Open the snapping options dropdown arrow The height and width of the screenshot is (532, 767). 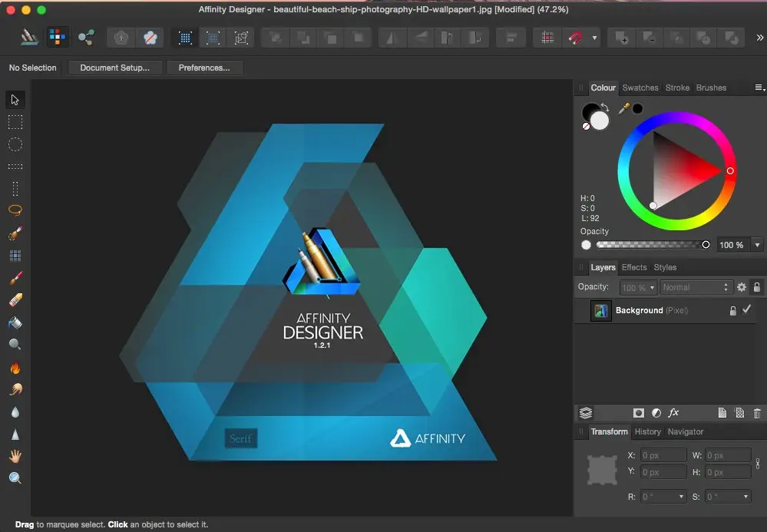(594, 38)
